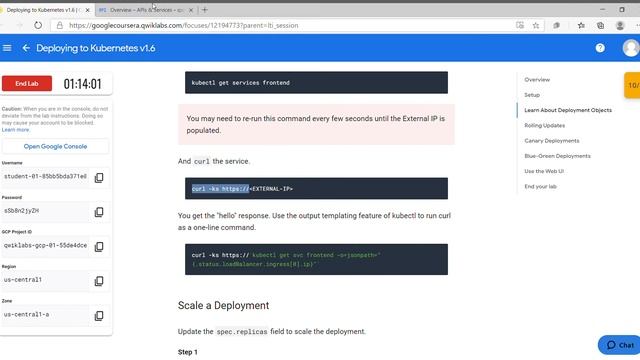Open the browser extensions icon
The width and height of the screenshot is (640, 360).
click(556, 25)
